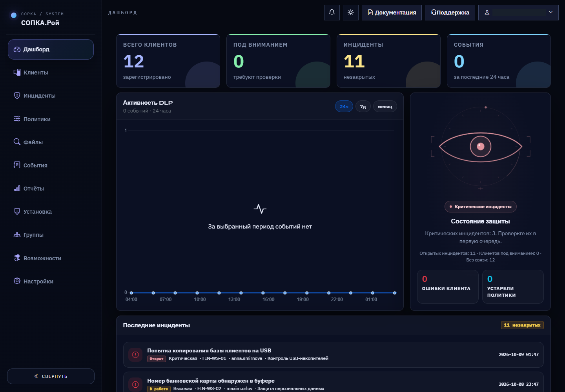565x392 pixels.
Task: Click the 11 незакрытых badge
Action: pos(522,325)
